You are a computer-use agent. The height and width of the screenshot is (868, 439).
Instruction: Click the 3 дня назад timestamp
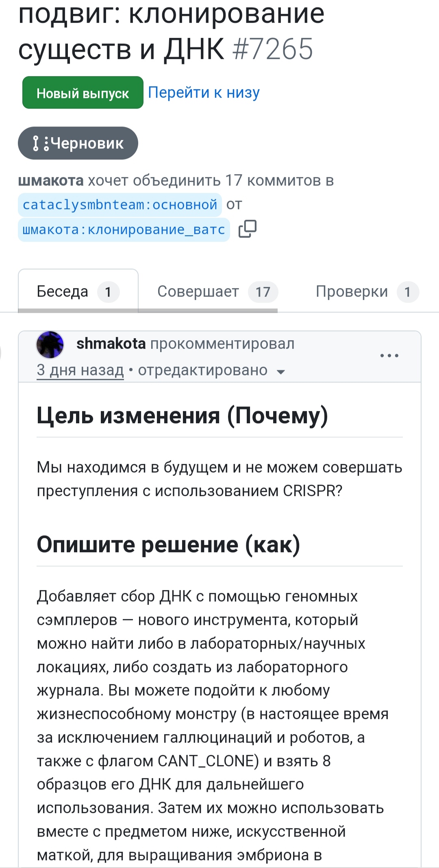(x=80, y=370)
